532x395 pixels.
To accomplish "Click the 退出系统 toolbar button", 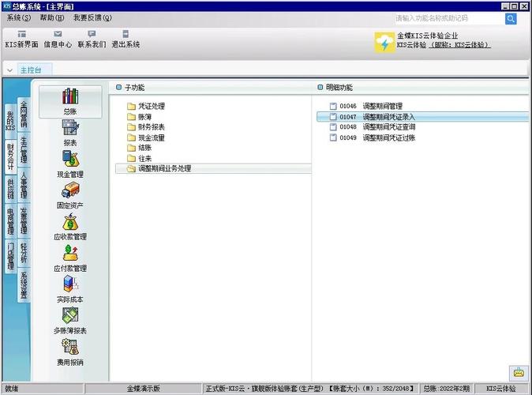I will click(x=126, y=39).
